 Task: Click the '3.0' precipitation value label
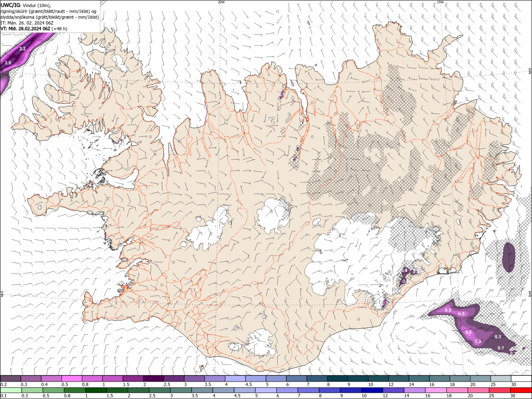pyautogui.click(x=8, y=63)
